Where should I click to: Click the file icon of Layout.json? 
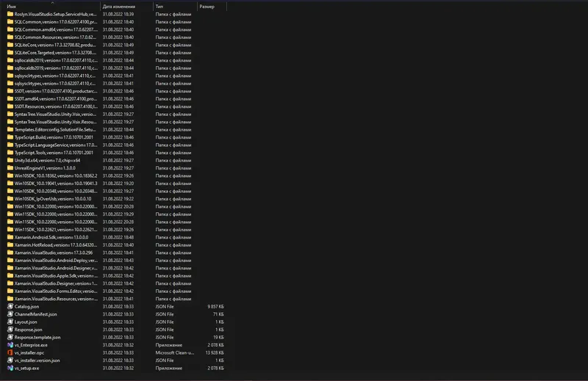10,322
